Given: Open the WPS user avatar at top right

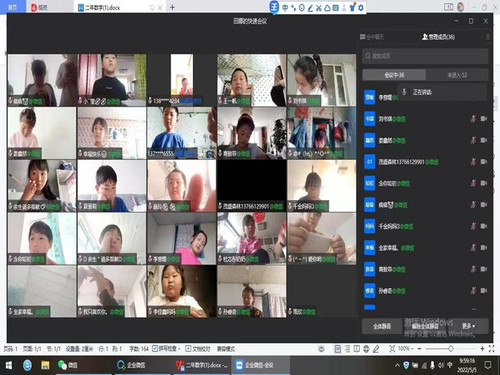Looking at the screenshot, I should click(461, 7).
